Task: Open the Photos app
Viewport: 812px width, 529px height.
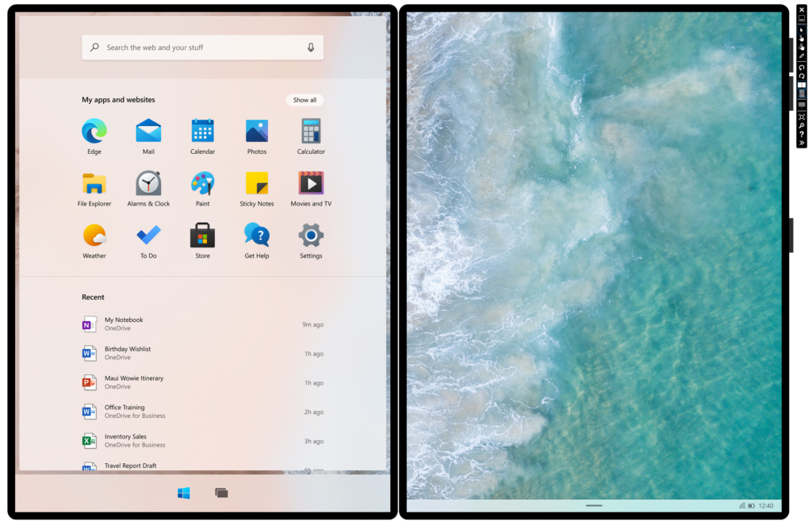Action: (257, 136)
